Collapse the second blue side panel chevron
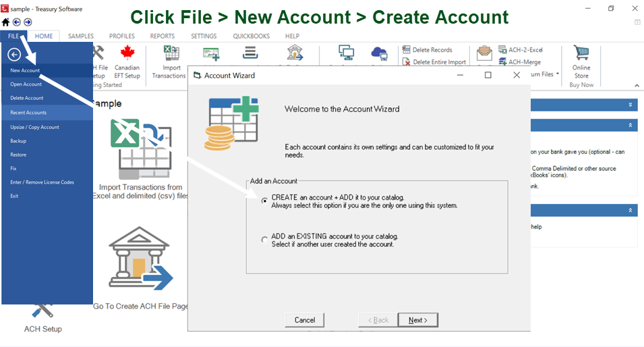The height and width of the screenshot is (347, 644). (631, 125)
